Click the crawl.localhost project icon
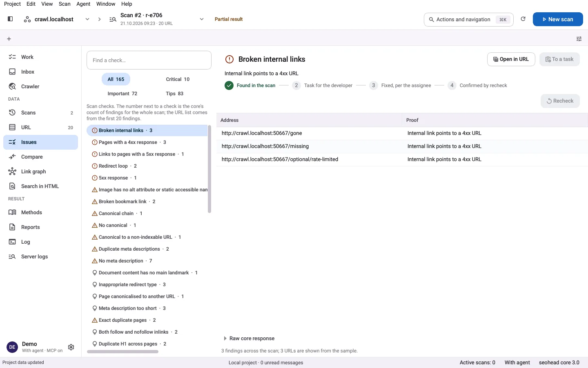588x368 pixels. tap(27, 19)
